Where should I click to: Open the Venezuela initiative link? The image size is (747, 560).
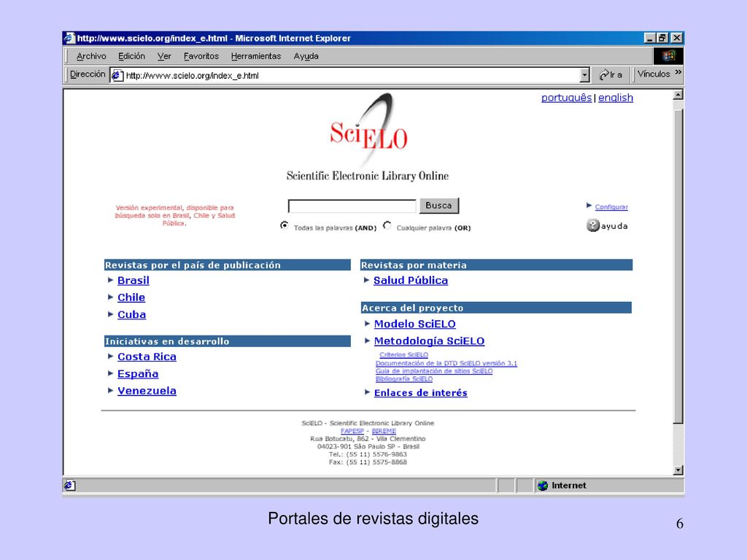(x=147, y=391)
